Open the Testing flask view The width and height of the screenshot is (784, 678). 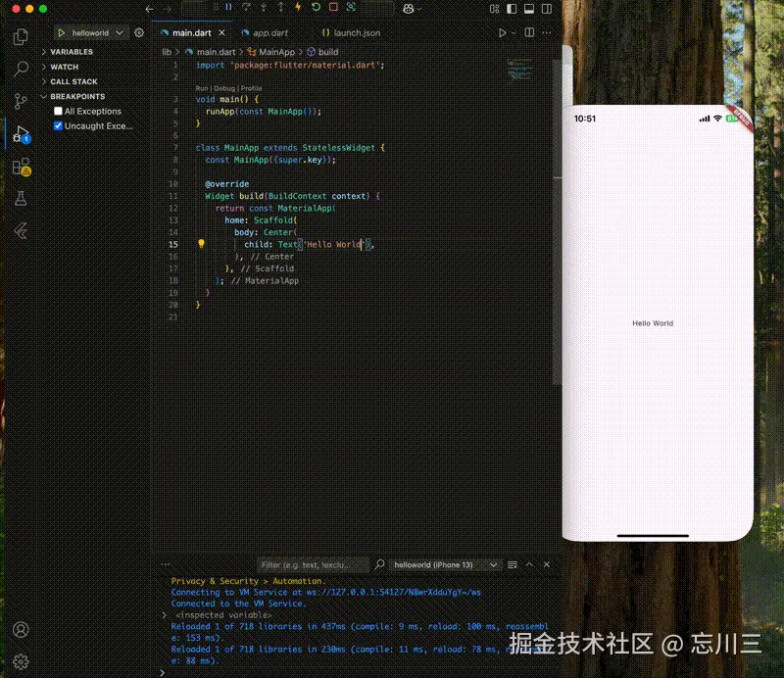21,199
